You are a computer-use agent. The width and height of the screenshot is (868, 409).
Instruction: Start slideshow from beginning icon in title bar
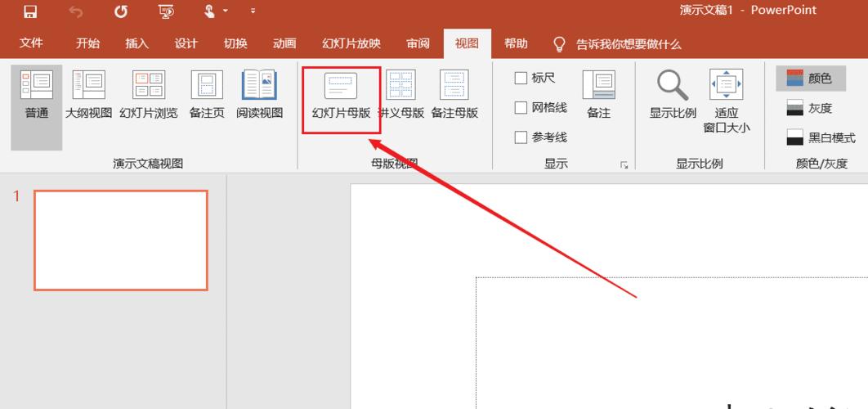pyautogui.click(x=166, y=11)
